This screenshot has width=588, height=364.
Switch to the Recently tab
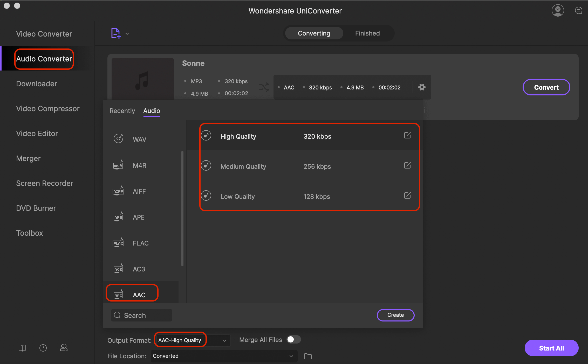(x=122, y=110)
